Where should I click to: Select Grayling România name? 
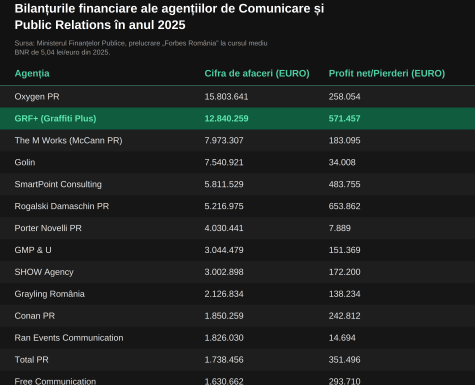click(49, 294)
